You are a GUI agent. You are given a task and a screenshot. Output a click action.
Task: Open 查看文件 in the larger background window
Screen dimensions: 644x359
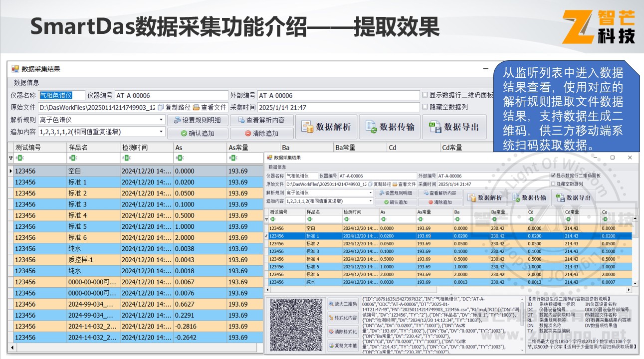(210, 107)
